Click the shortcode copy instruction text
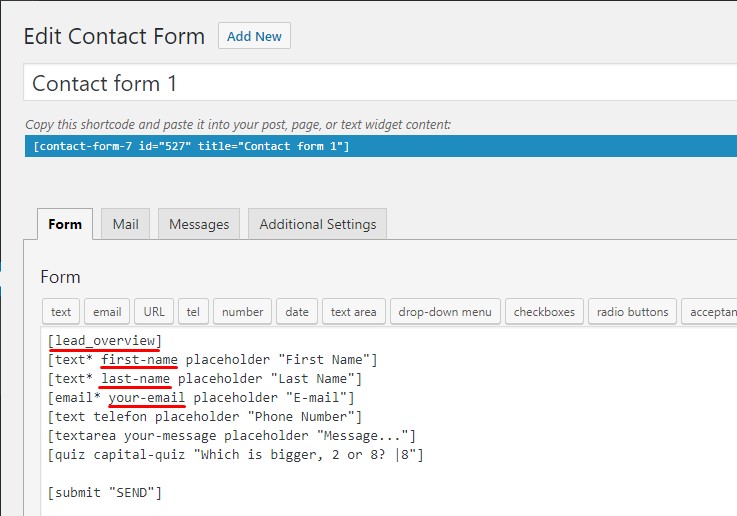737x516 pixels. 238,125
